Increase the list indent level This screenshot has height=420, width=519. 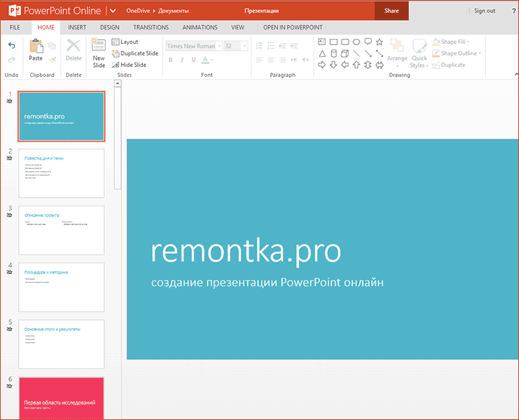click(x=294, y=46)
